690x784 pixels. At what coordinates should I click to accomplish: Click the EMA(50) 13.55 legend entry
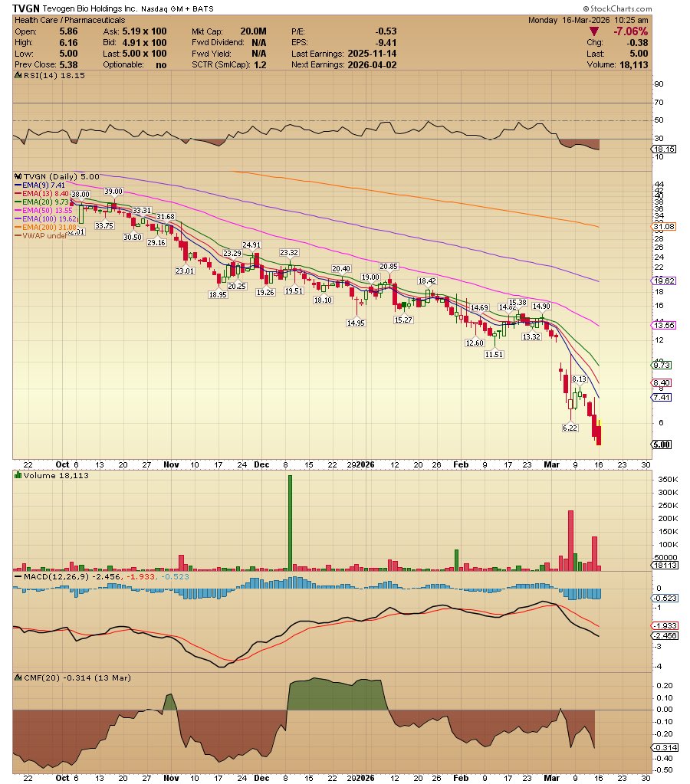pos(44,211)
